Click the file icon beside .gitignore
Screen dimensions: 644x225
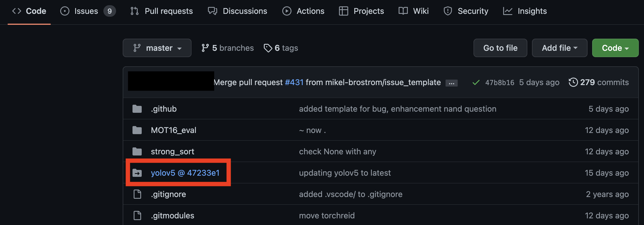137,194
